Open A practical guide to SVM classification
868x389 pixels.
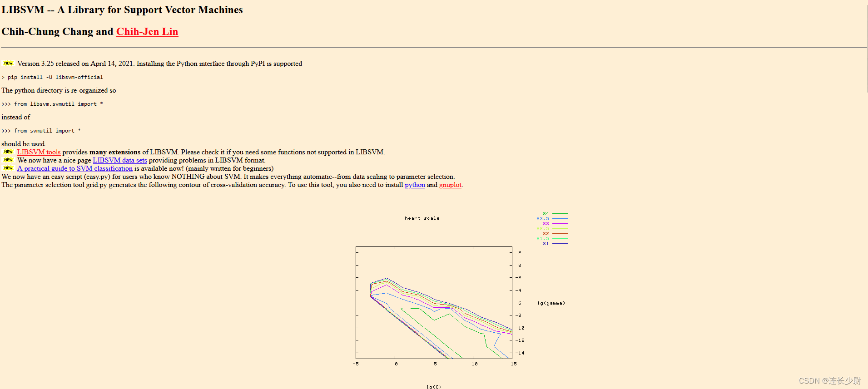(75, 168)
